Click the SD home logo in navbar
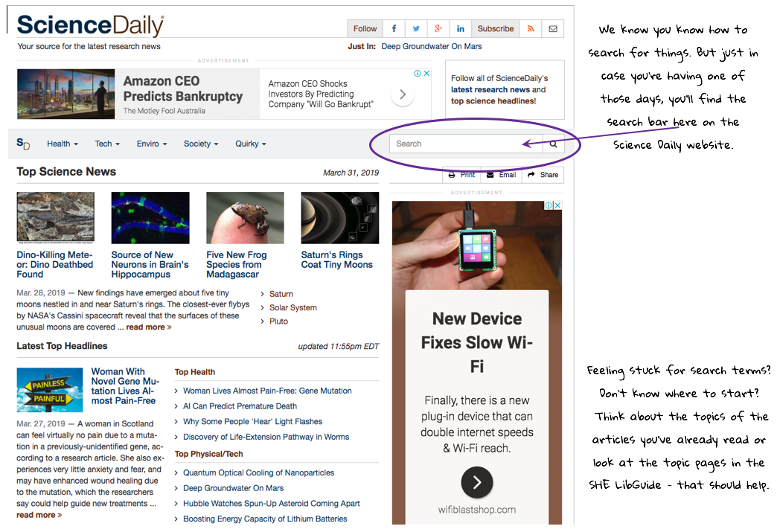The width and height of the screenshot is (777, 532). (24, 144)
